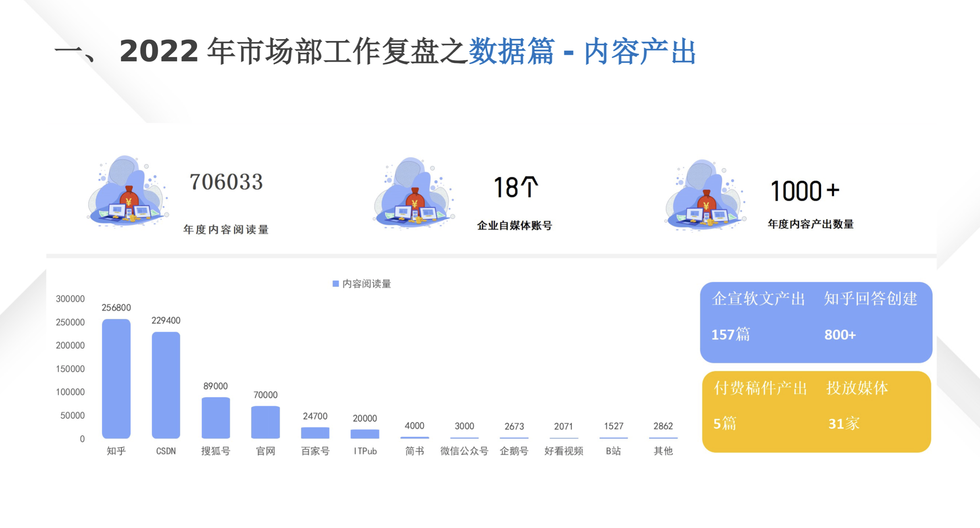Click the number 706033
The width and height of the screenshot is (980, 528).
(226, 182)
